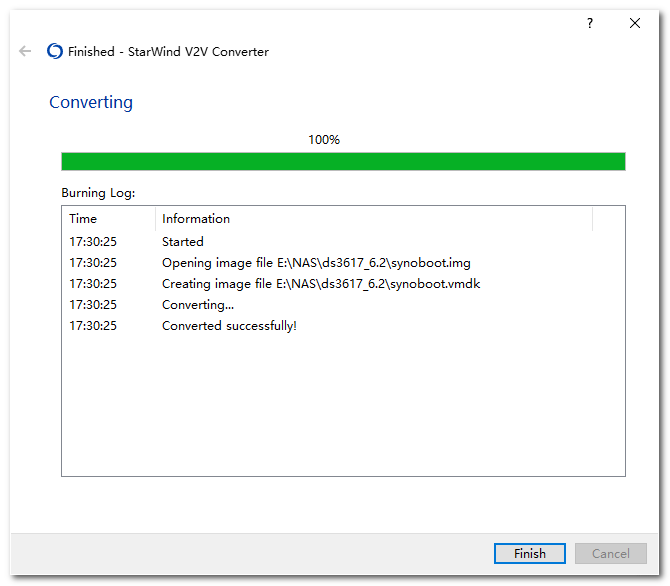Click the 100% progress label
Screen dimensions: 670x586
pos(324,139)
